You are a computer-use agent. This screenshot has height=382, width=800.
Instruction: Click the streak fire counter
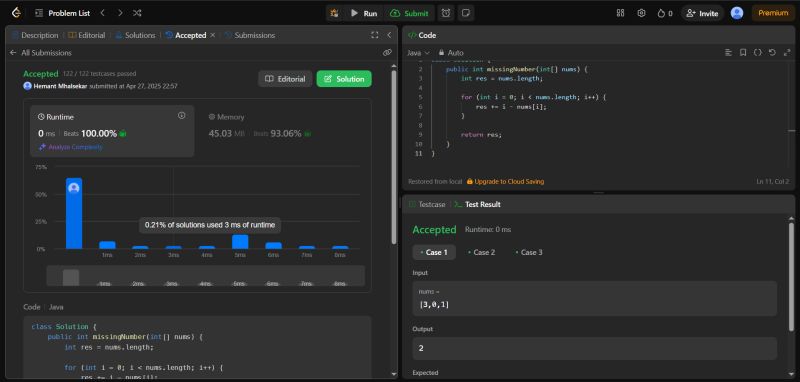click(x=665, y=13)
